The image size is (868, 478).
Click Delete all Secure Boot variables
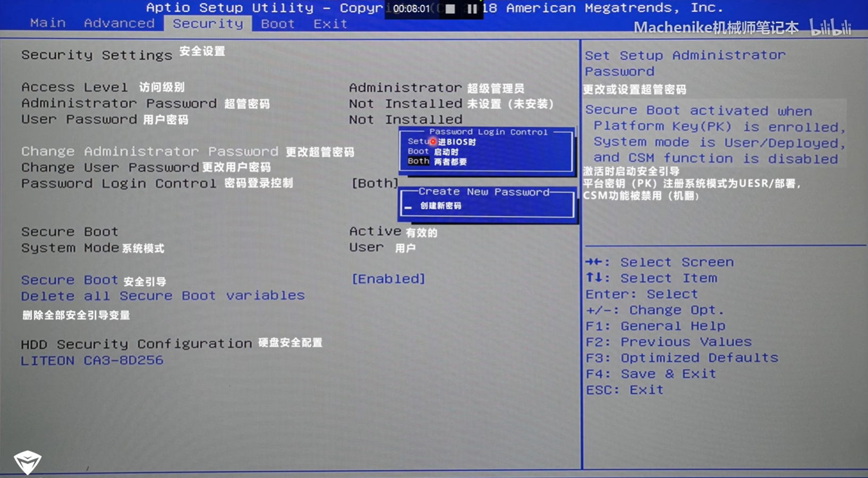[x=163, y=295]
